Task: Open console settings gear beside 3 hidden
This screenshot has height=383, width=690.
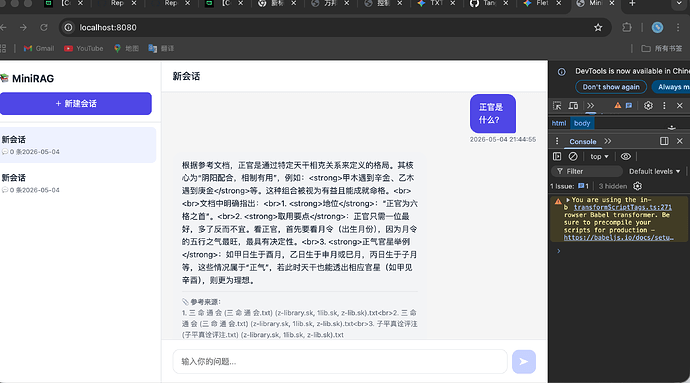Action: (x=638, y=186)
